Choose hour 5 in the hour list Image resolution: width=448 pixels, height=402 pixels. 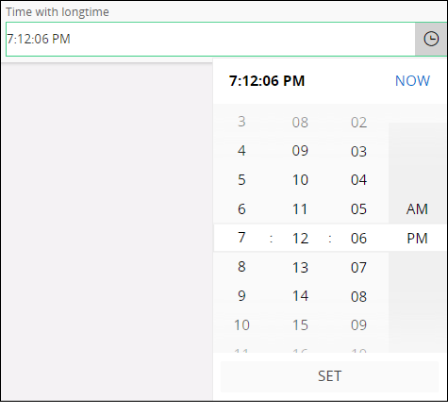pyautogui.click(x=242, y=180)
